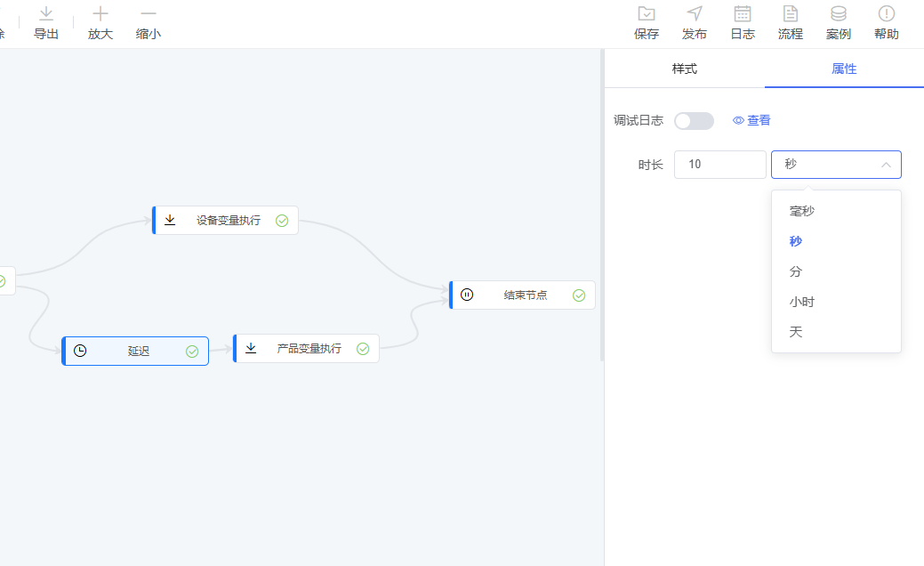This screenshot has height=566, width=924.
Task: Toggle the 调试日志 debug log switch
Action: point(694,121)
